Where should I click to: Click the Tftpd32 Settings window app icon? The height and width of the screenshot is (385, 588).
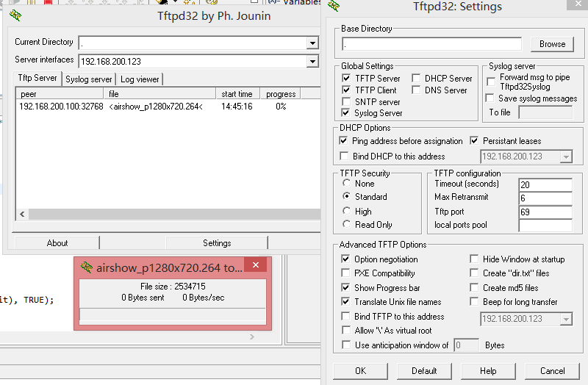click(x=334, y=6)
